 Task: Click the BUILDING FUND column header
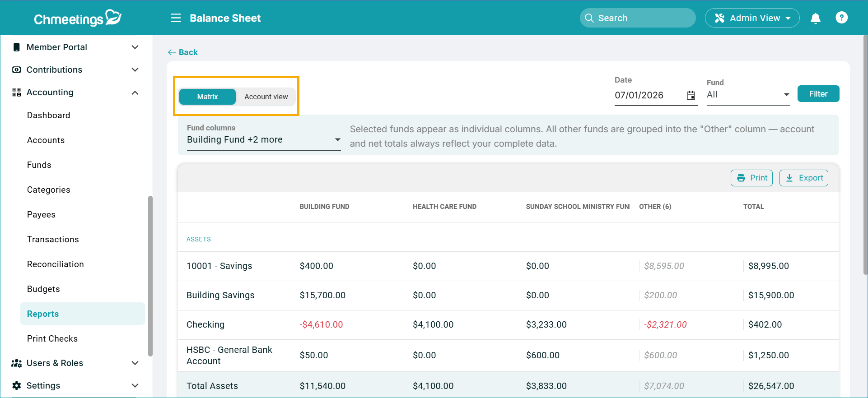(324, 207)
